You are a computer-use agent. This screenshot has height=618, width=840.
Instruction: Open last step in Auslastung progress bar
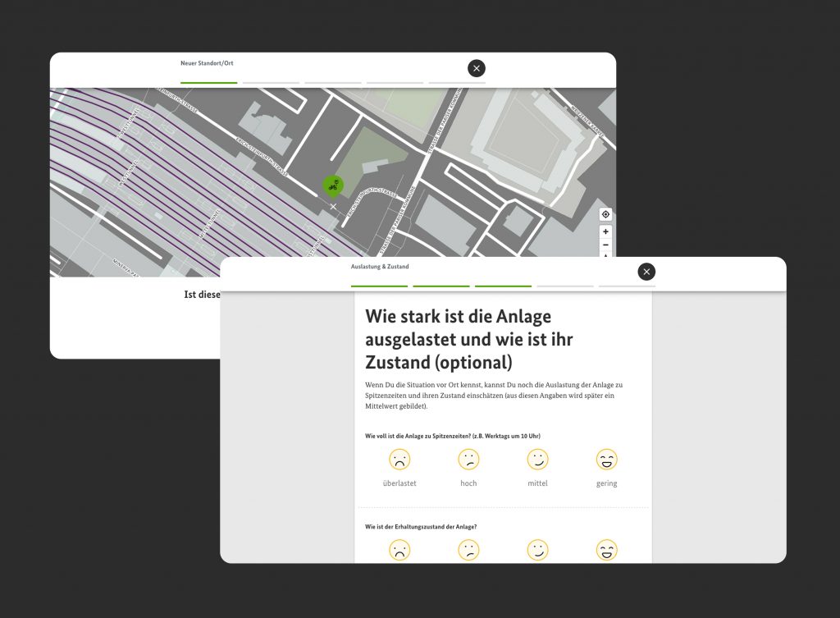[x=627, y=286]
